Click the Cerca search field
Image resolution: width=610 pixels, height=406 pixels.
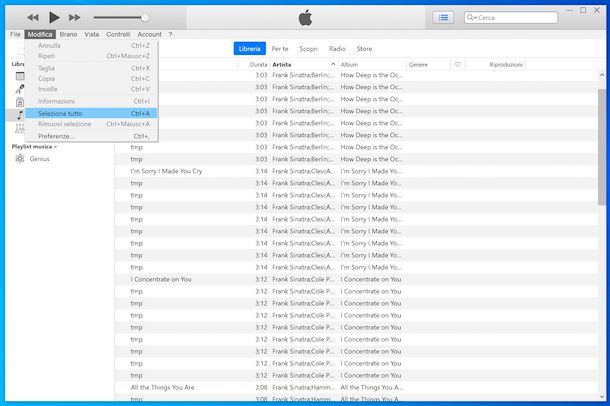pos(511,18)
